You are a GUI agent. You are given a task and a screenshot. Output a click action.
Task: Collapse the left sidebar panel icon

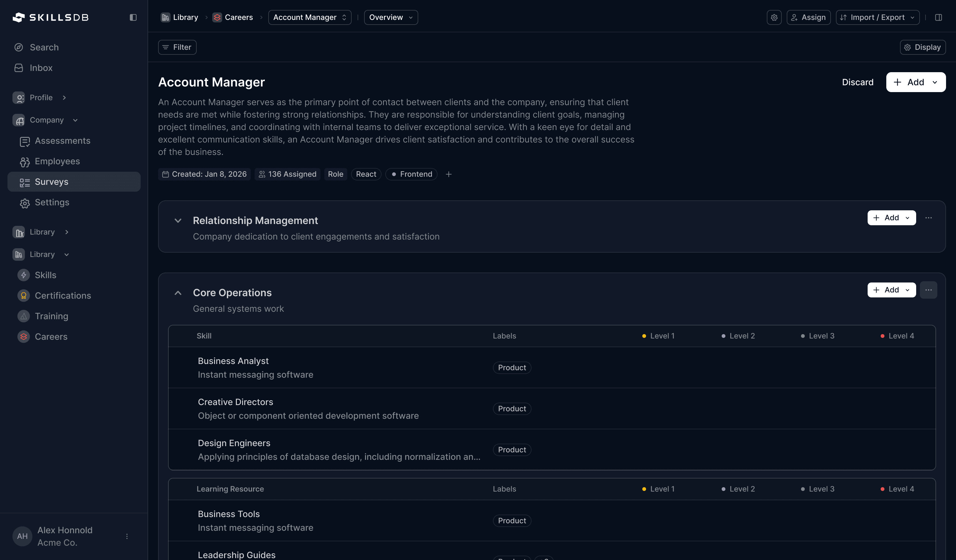[133, 17]
